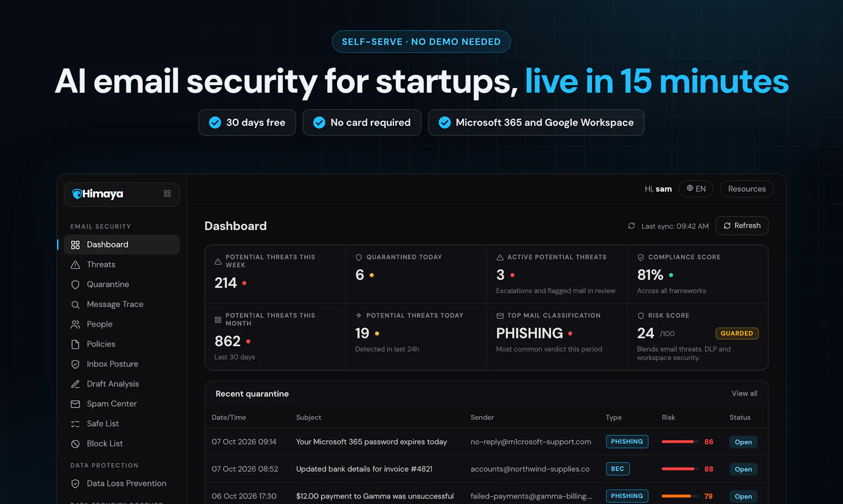The width and height of the screenshot is (843, 504).
Task: Click View all in Recent quarantine
Action: (744, 393)
